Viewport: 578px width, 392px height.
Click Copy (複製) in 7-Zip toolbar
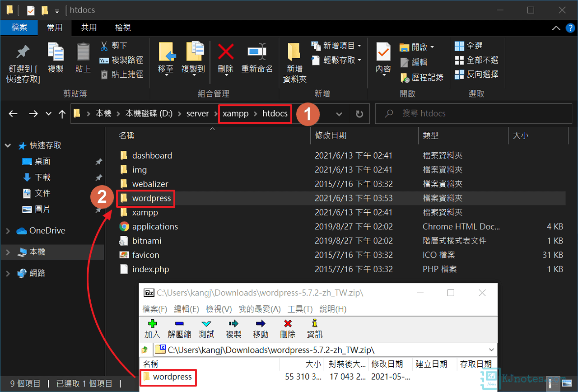(233, 328)
